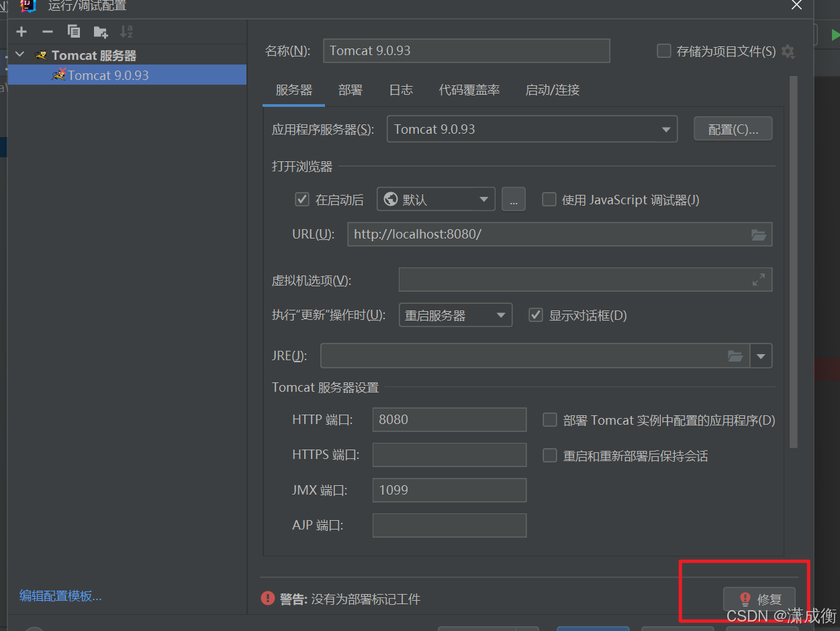Viewport: 840px width, 631px height.
Task: Enable deploy applications configured in Tomcat instance
Action: click(550, 420)
